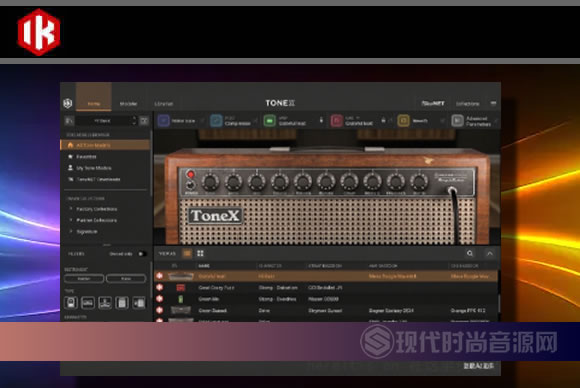
Task: Switch to list view
Action: [x=188, y=253]
